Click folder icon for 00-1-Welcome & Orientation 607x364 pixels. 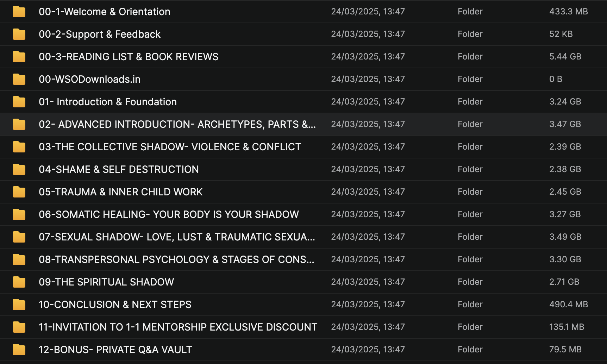pos(19,12)
